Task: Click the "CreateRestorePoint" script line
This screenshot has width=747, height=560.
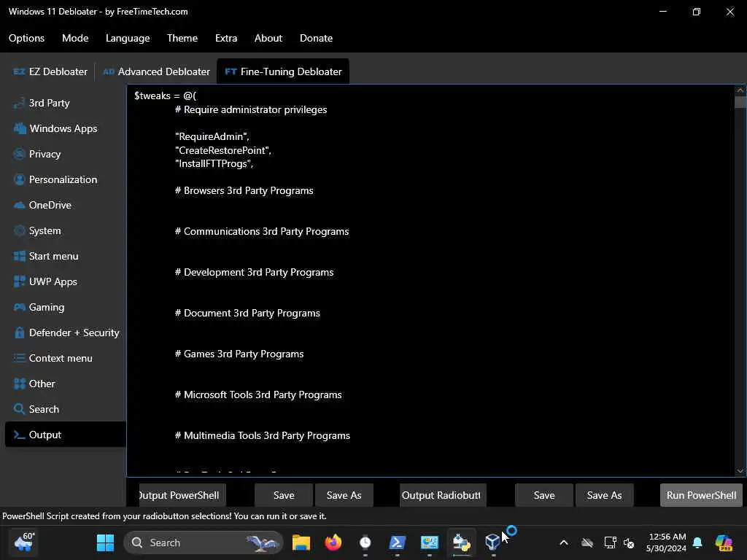Action: coord(223,150)
